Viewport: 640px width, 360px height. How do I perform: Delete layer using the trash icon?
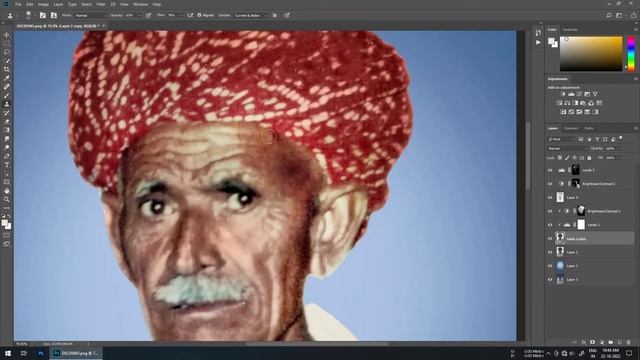[629, 342]
